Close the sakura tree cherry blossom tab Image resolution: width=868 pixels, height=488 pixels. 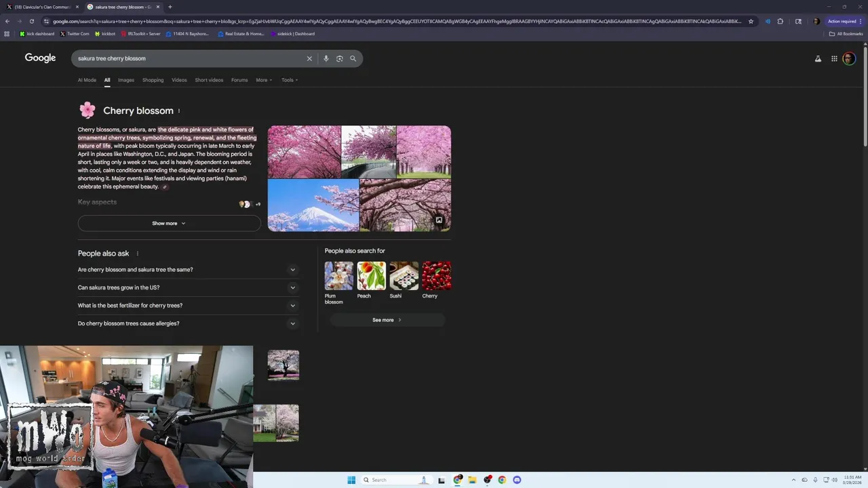tap(158, 7)
